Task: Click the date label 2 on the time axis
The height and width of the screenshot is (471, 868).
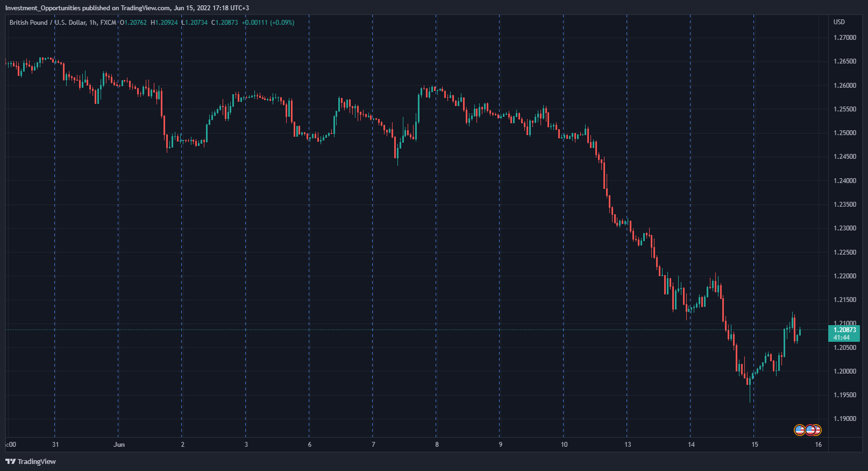Action: click(x=183, y=445)
